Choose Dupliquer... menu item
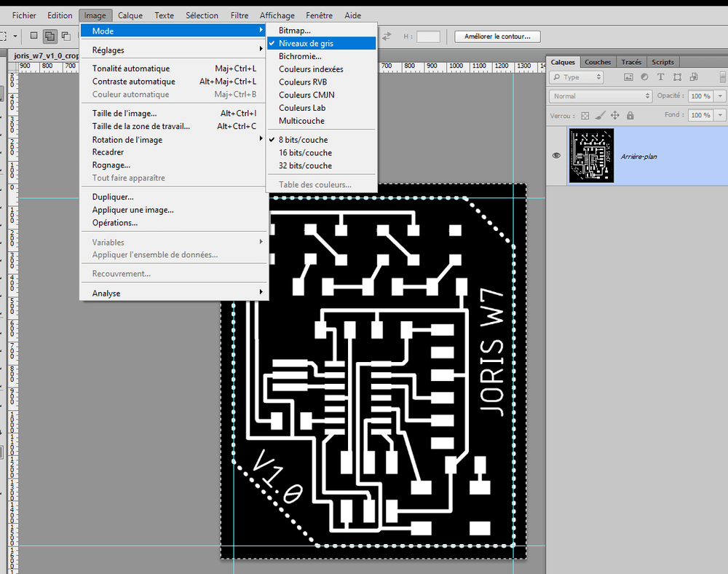728x574 pixels. point(174,197)
